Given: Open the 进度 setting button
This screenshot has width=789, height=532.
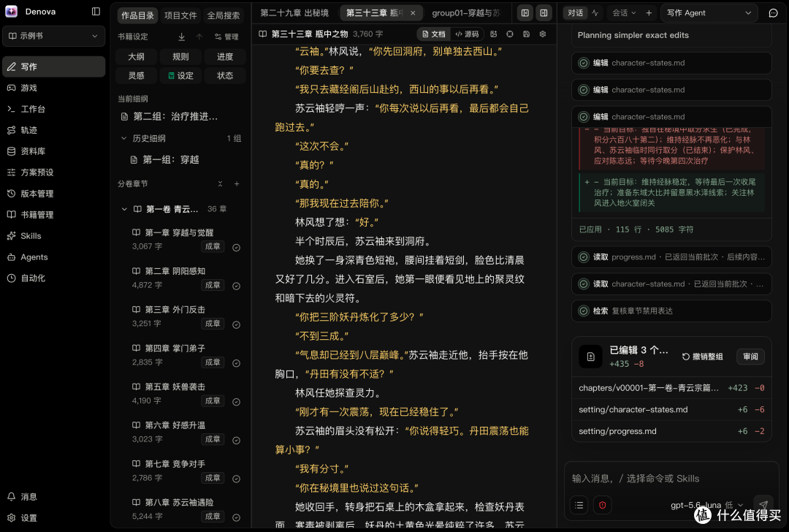Looking at the screenshot, I should point(225,56).
